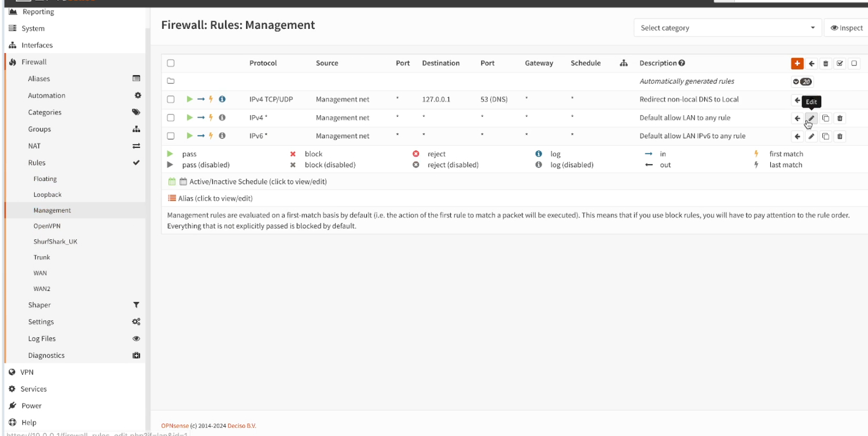This screenshot has width=868, height=436.
Task: Delete the Redirect non-local DNS rule
Action: 840,99
